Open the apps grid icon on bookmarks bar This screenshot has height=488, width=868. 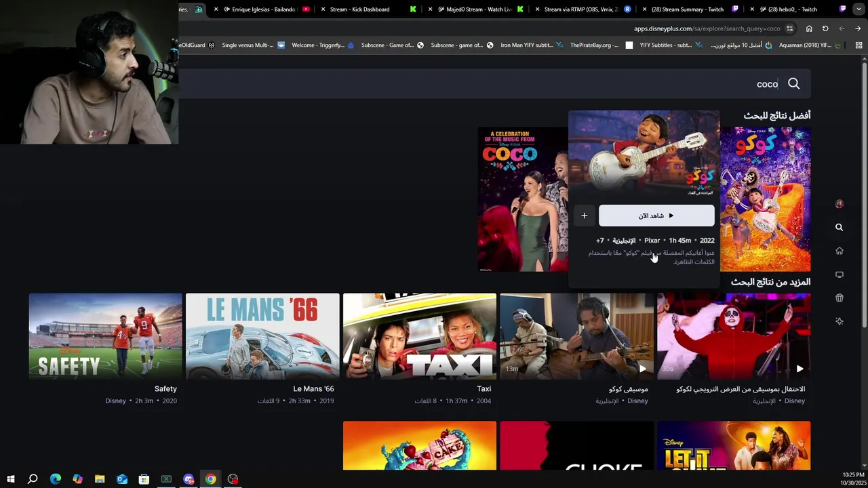[x=859, y=45]
